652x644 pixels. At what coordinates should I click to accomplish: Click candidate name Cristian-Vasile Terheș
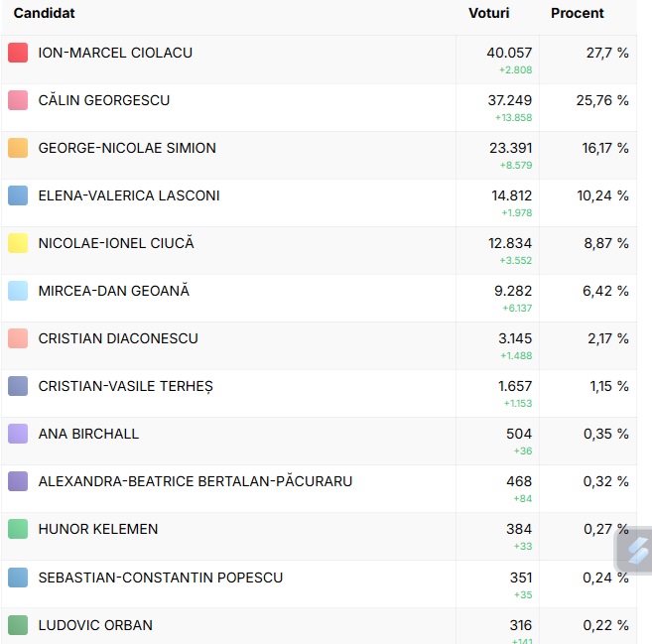pyautogui.click(x=126, y=386)
